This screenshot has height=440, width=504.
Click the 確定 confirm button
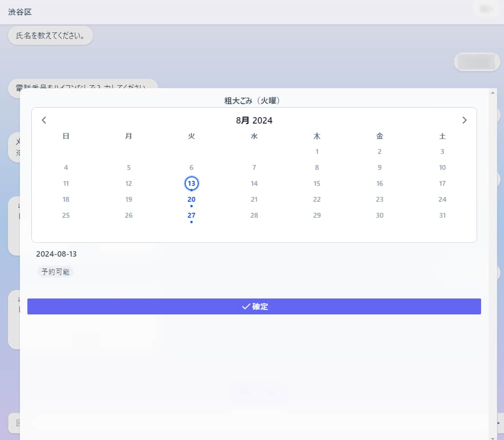[x=254, y=306]
